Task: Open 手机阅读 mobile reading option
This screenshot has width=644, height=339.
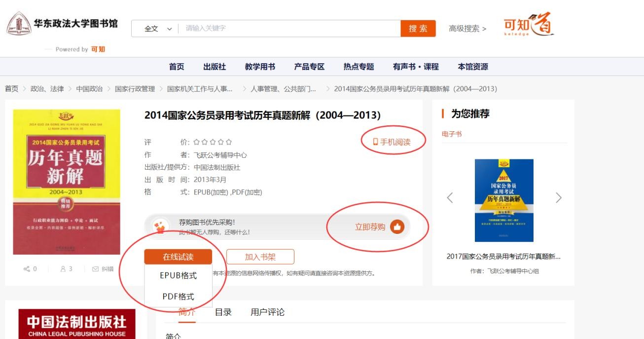Action: (x=392, y=142)
